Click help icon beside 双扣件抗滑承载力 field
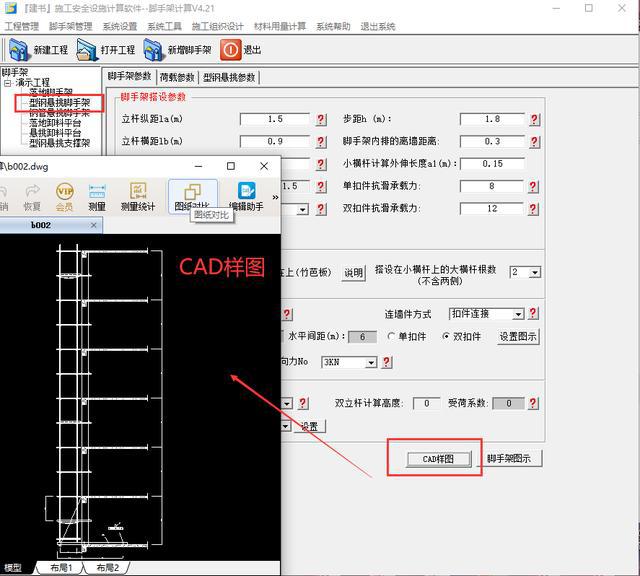640x576 pixels. pos(533,209)
